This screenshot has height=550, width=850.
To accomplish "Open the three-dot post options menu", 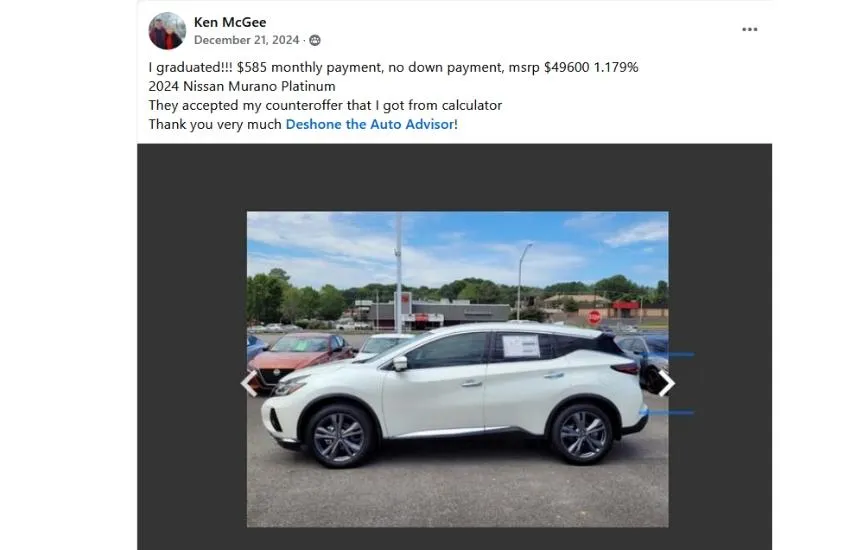I will 749,29.
